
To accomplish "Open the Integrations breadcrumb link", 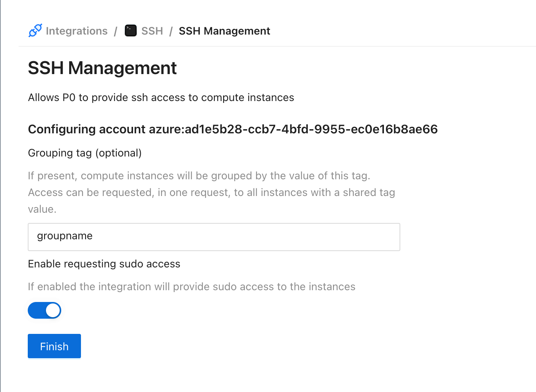I will 76,31.
